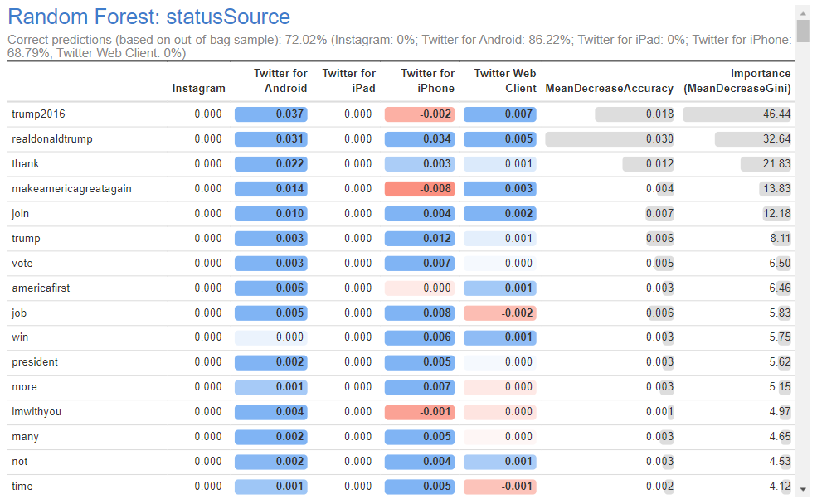Click the 46.44 importance bar for trump2016
Image resolution: width=817 pixels, height=504 pixels.
pos(737,114)
